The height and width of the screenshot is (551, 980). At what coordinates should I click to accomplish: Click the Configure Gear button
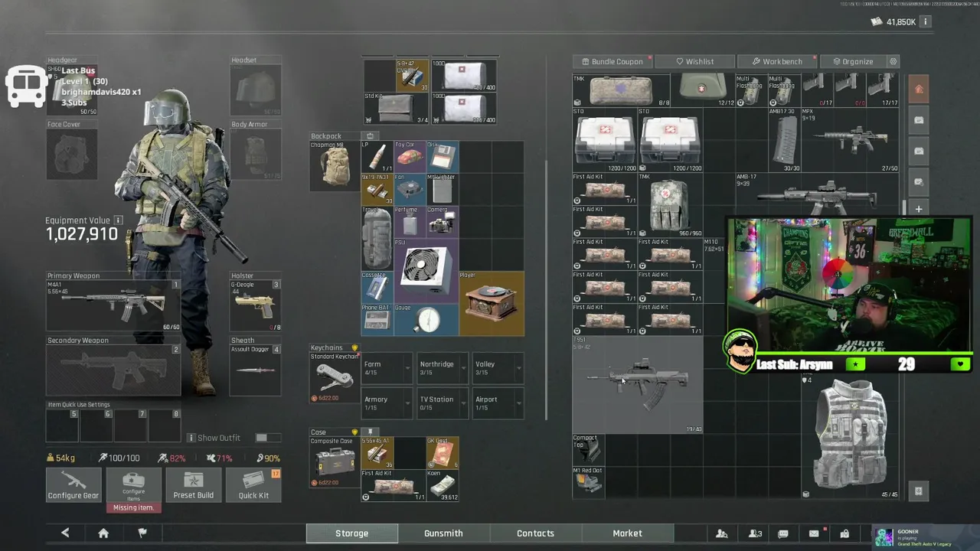click(x=73, y=485)
